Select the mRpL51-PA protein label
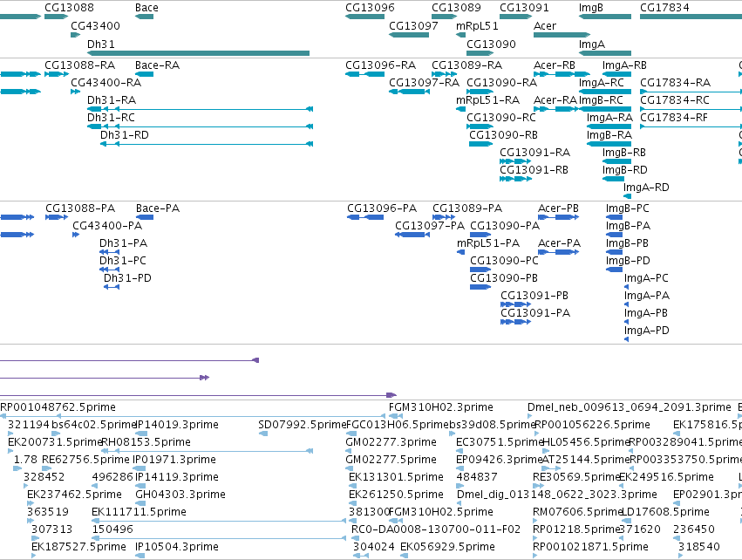 (x=488, y=243)
